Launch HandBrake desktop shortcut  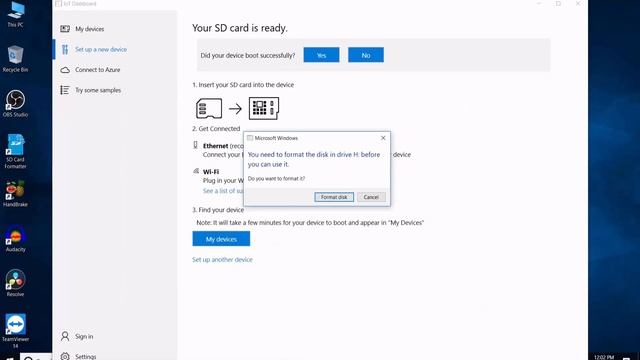click(16, 193)
